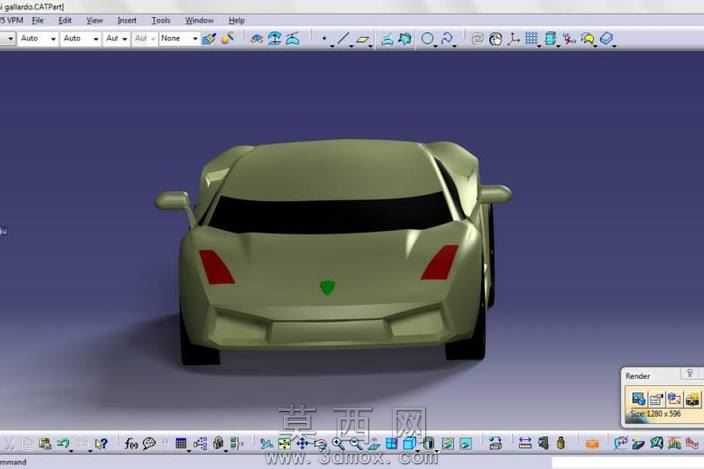Click the teal intersection tool icon
Viewport: 704px width, 469px height.
[x=405, y=39]
